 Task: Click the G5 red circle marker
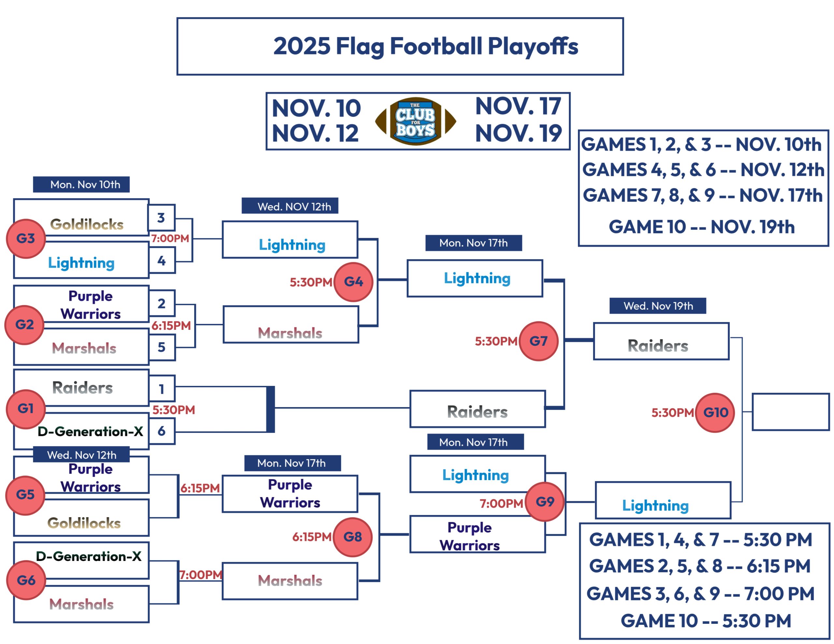[x=25, y=495]
